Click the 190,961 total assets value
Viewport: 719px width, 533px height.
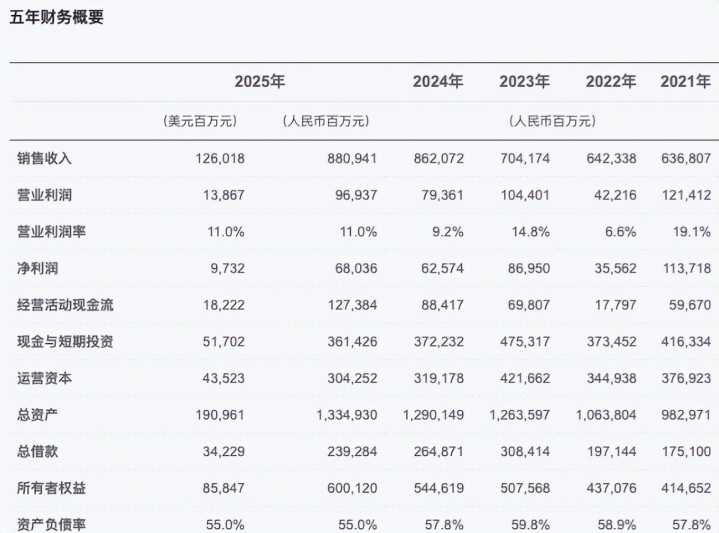[220, 415]
